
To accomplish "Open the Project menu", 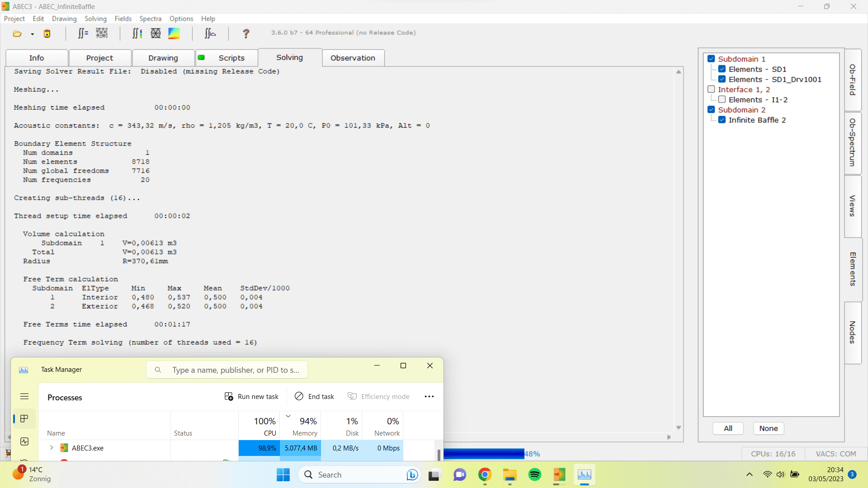I will (x=14, y=19).
